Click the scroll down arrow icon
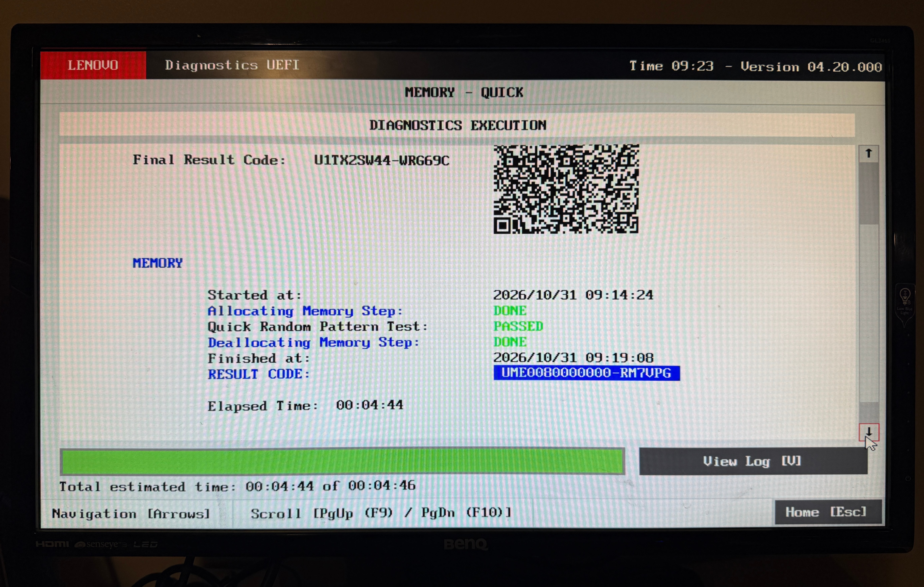 869,433
